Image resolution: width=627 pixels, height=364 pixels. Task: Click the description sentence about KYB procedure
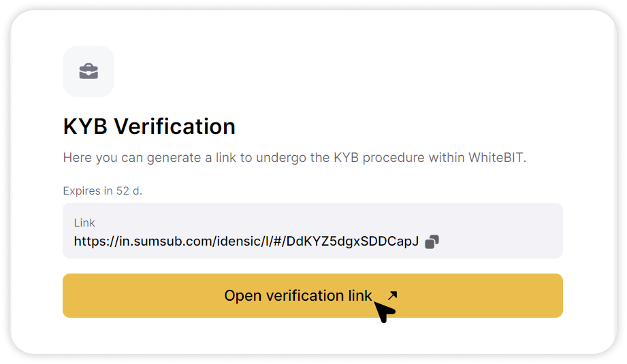(x=294, y=158)
